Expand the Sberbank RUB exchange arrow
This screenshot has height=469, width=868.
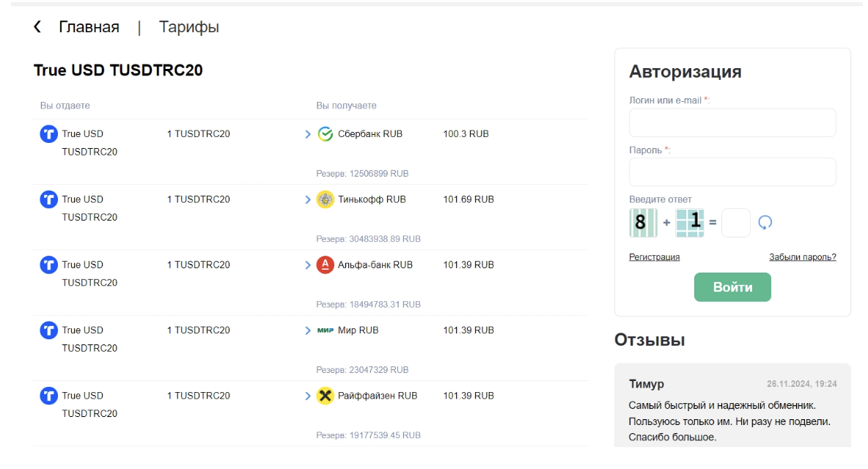click(x=308, y=135)
